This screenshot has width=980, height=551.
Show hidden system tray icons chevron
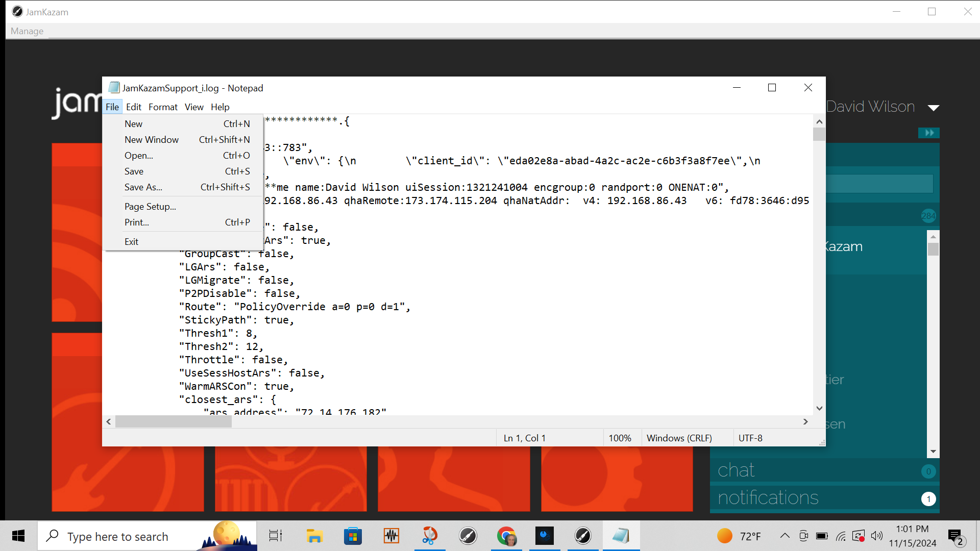point(785,536)
